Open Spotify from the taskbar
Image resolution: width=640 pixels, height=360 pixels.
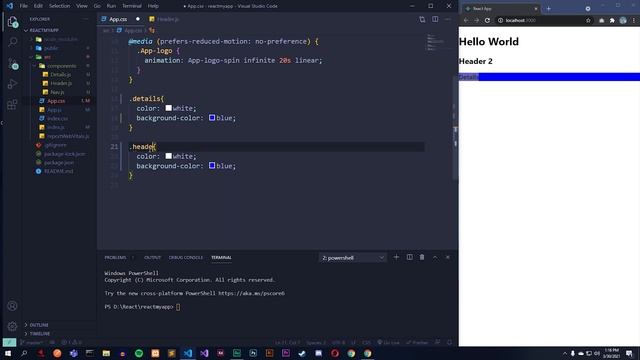point(139,353)
